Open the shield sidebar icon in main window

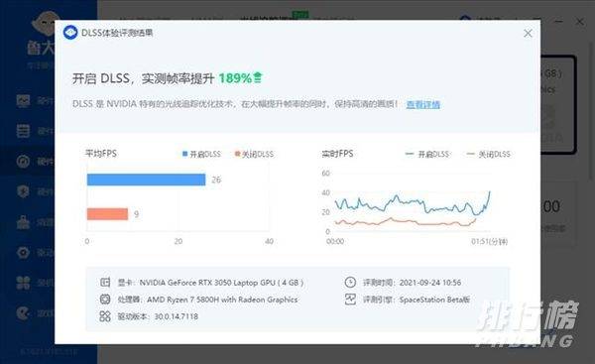coord(23,191)
